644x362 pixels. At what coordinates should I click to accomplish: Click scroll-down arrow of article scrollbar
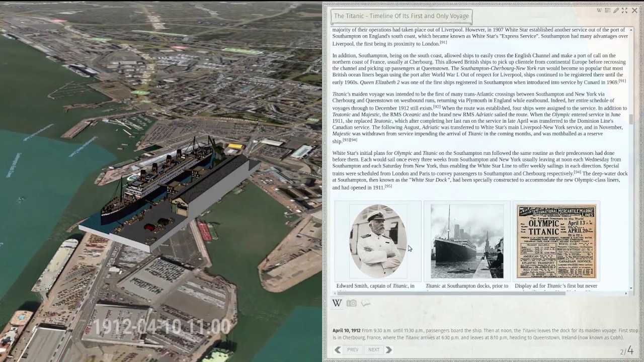[x=631, y=288]
